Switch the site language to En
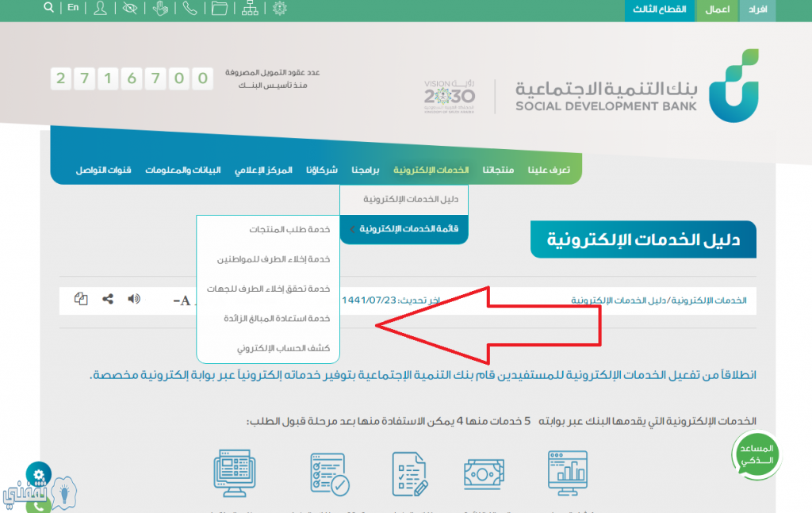The image size is (812, 513). [73, 7]
